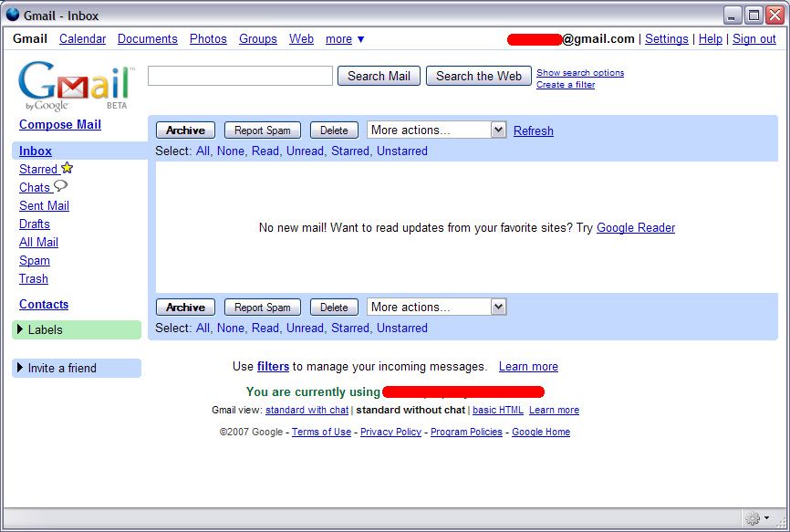Viewport: 790px width, 532px height.
Task: Open the Calendar link in top bar
Action: [83, 39]
